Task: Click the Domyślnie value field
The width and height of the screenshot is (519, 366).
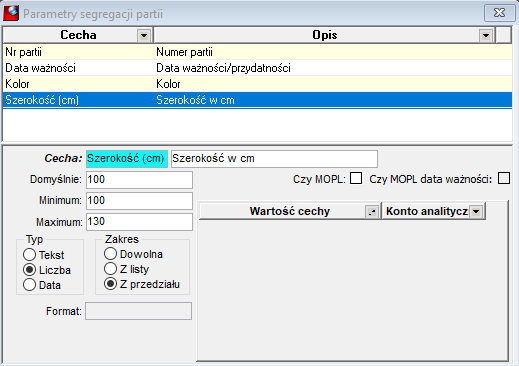Action: 139,180
